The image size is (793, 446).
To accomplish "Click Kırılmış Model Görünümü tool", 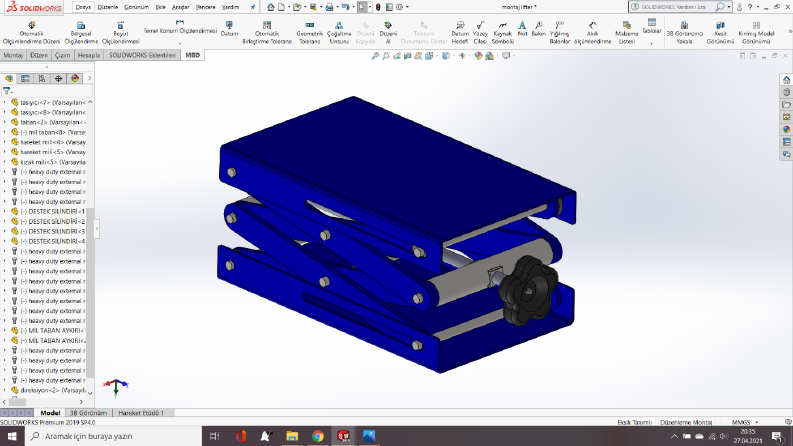I will [756, 33].
